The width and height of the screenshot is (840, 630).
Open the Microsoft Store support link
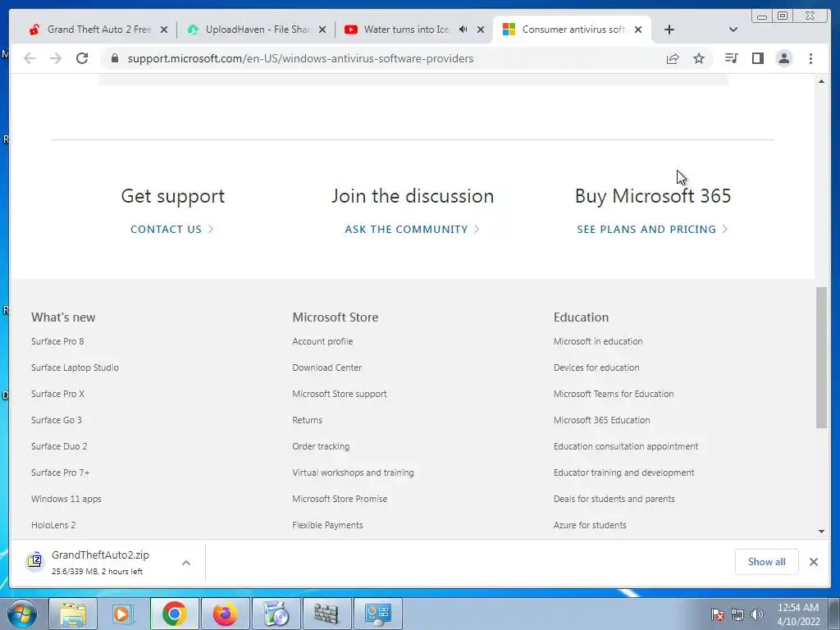point(339,394)
